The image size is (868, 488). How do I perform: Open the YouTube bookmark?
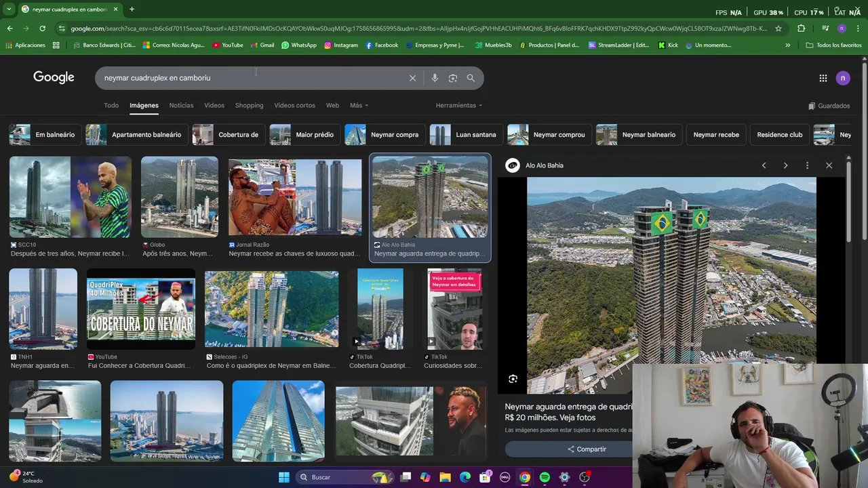tap(227, 45)
